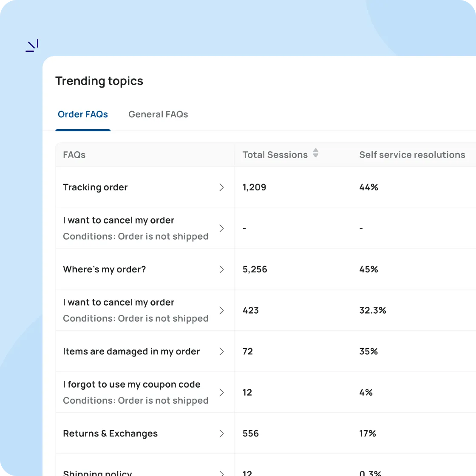Click the FAQs column header
This screenshot has width=476, height=476.
[x=74, y=154]
